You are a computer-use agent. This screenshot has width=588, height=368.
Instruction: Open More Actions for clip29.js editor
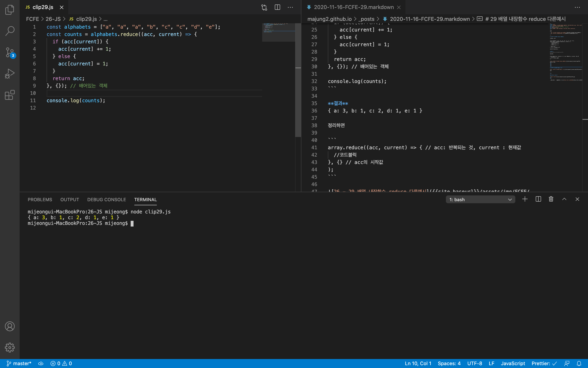click(x=290, y=7)
